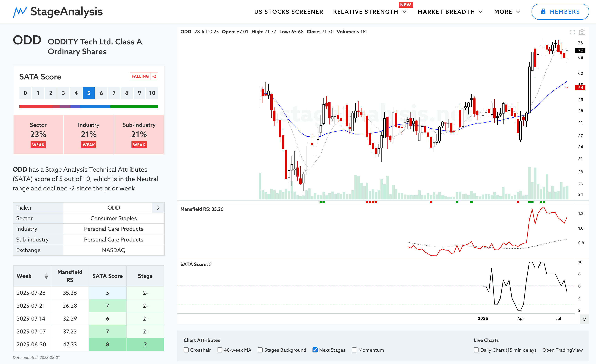Click the StageAnalysis site title

[67, 12]
